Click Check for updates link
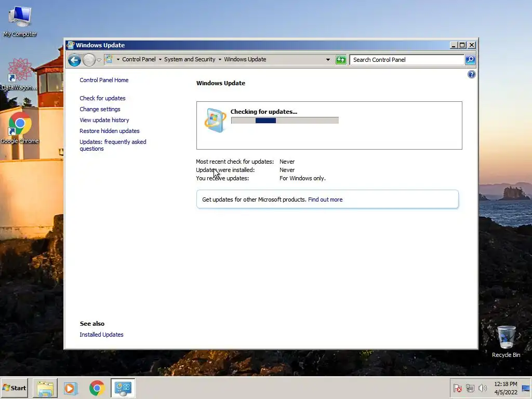 pyautogui.click(x=102, y=98)
